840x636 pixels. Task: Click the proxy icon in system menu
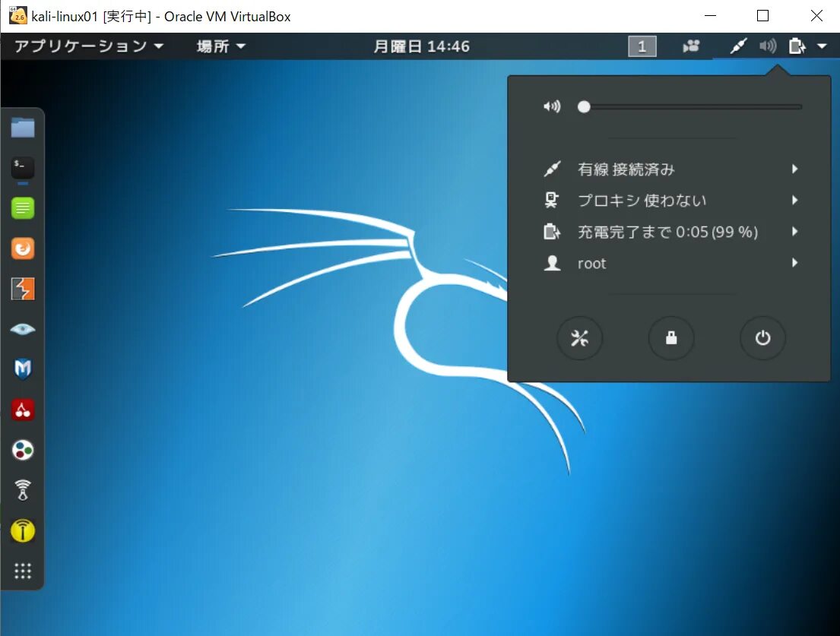pos(552,201)
